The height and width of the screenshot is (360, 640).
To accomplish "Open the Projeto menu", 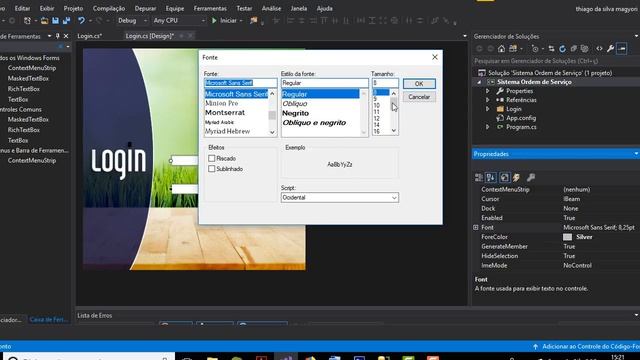I will [x=73, y=8].
